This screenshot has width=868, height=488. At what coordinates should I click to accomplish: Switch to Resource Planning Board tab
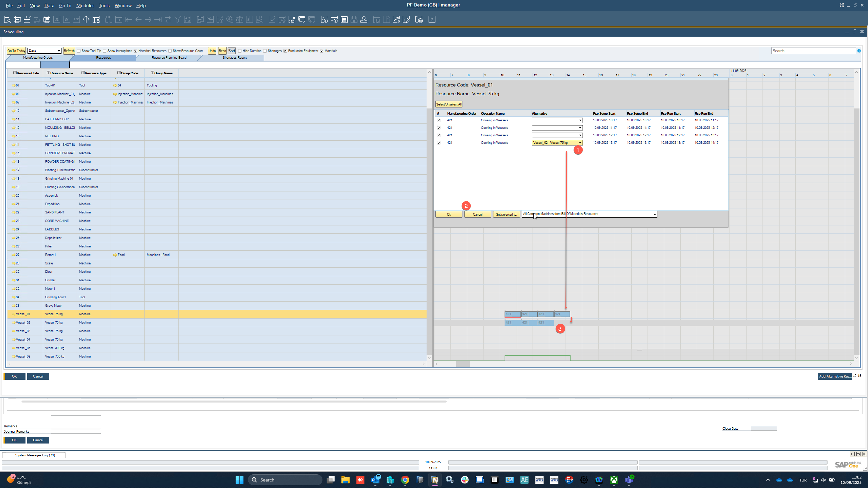(169, 58)
